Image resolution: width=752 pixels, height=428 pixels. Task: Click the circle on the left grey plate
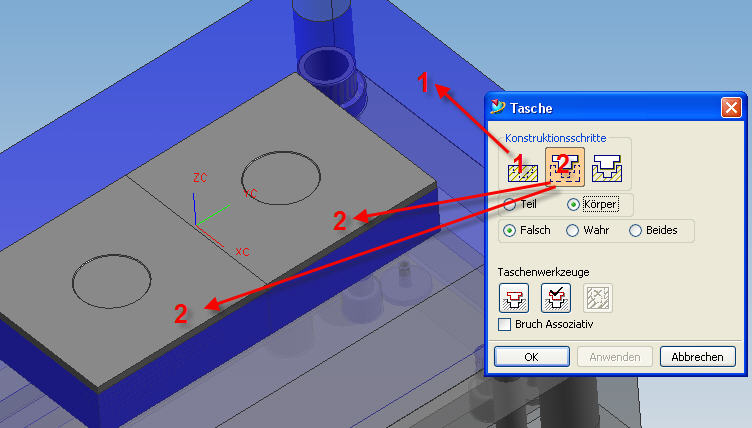click(111, 281)
